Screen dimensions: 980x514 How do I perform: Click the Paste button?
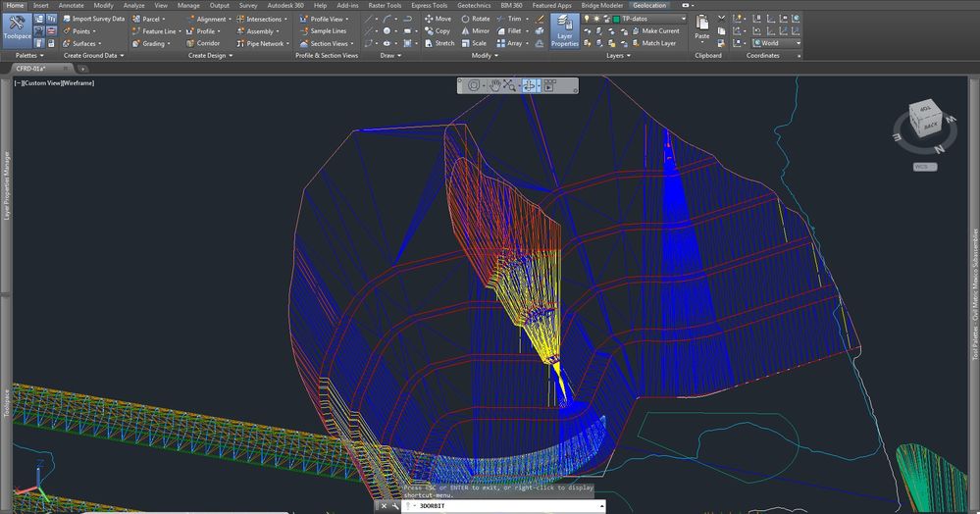click(x=701, y=27)
